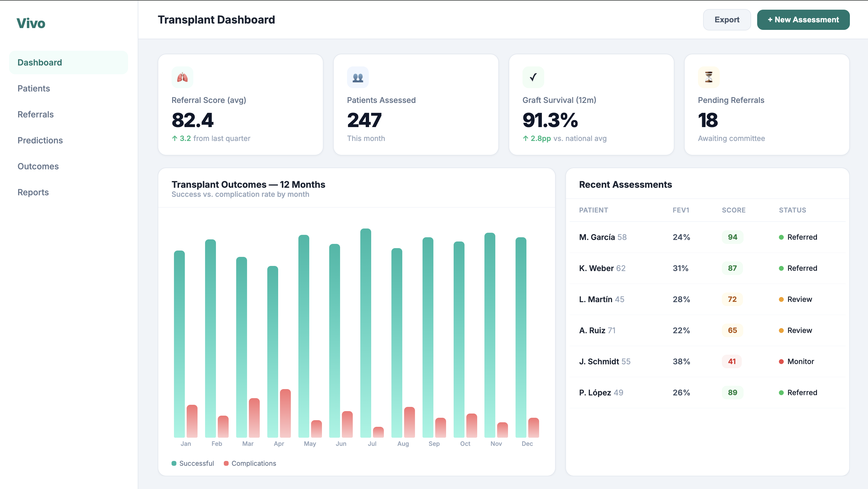Click the STATUS column header
Screen dimensions: 868x489
pos(792,210)
